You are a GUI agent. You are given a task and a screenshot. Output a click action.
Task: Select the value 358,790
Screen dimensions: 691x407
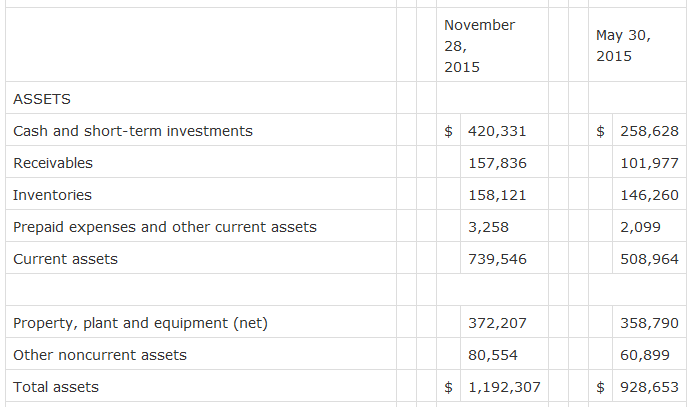click(x=649, y=323)
